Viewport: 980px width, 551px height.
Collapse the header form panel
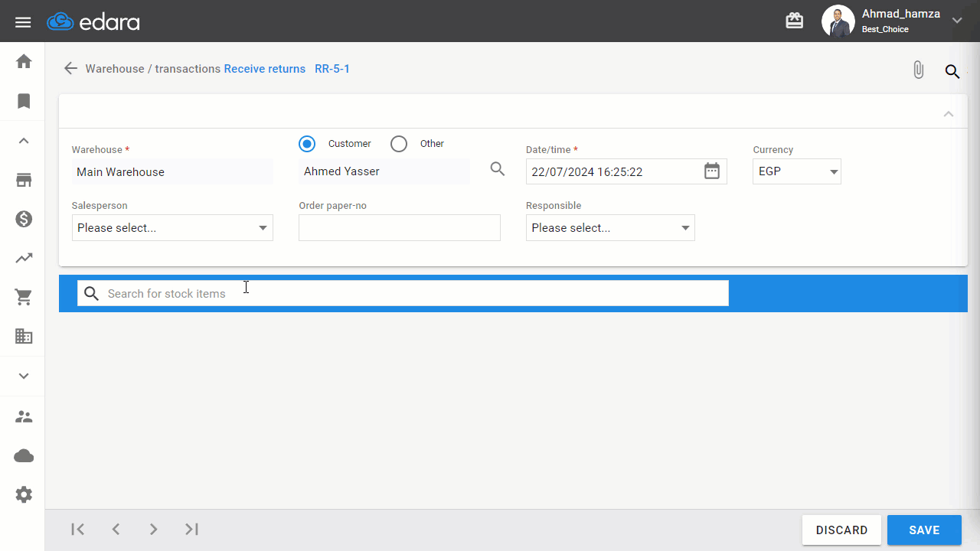[x=949, y=114]
